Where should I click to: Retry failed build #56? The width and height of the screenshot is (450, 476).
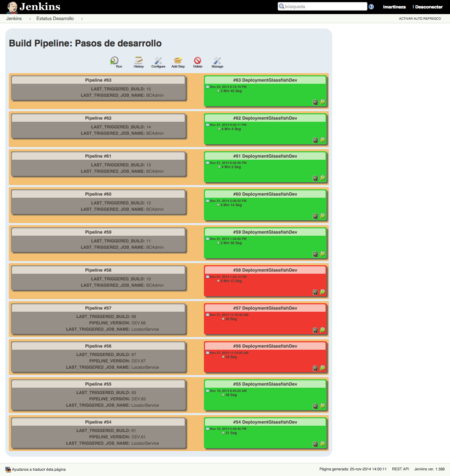click(322, 368)
